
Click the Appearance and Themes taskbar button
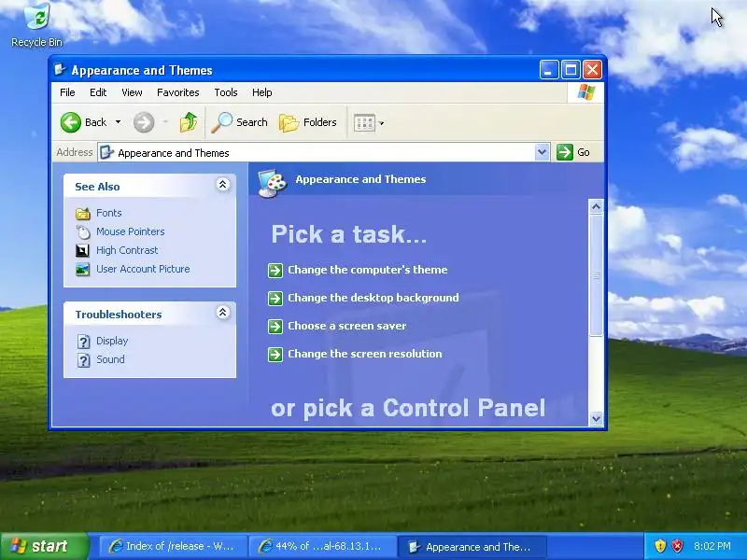[x=472, y=546]
